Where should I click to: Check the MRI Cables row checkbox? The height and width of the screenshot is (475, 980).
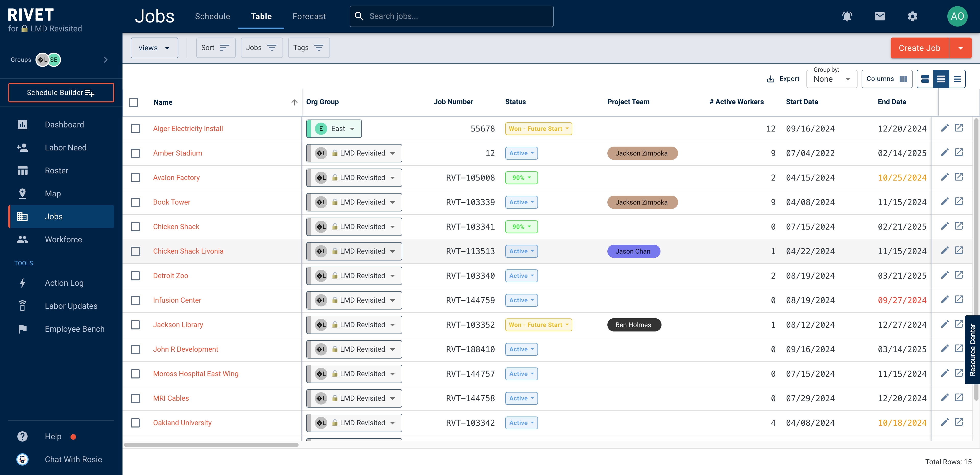click(x=135, y=398)
